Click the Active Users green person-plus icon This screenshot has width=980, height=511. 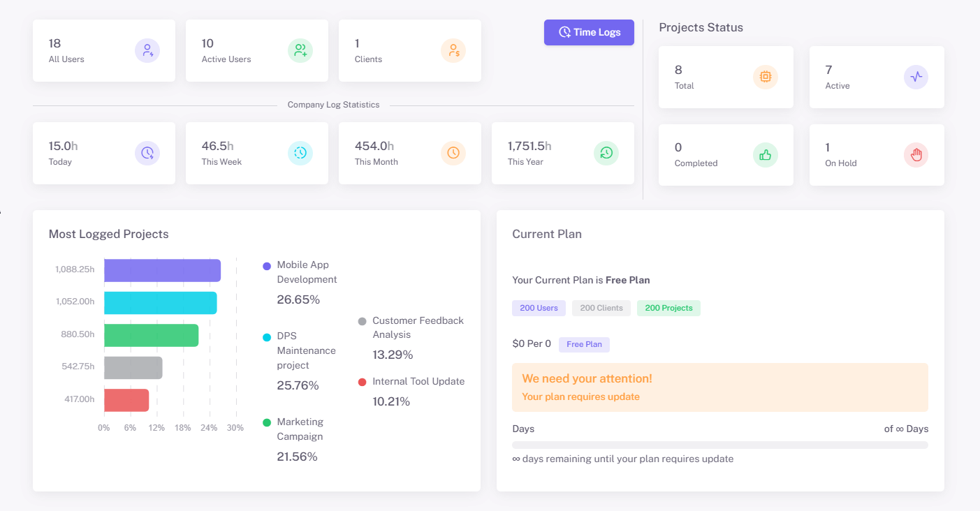pyautogui.click(x=300, y=50)
